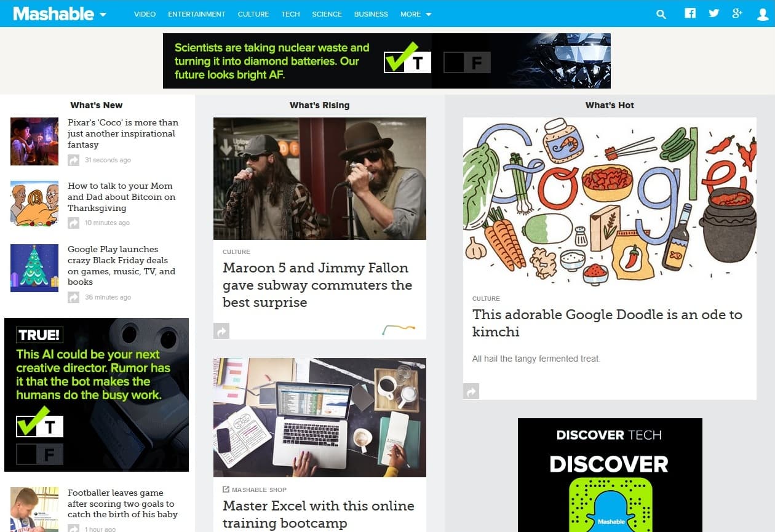The height and width of the screenshot is (532, 775).
Task: Share the Google Play Black Friday article
Action: [74, 297]
